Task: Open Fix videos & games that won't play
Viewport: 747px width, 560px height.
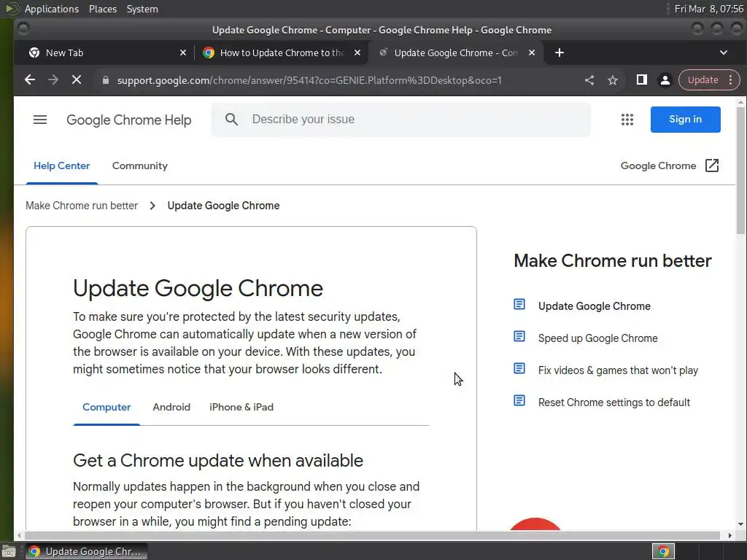Action: (x=618, y=370)
